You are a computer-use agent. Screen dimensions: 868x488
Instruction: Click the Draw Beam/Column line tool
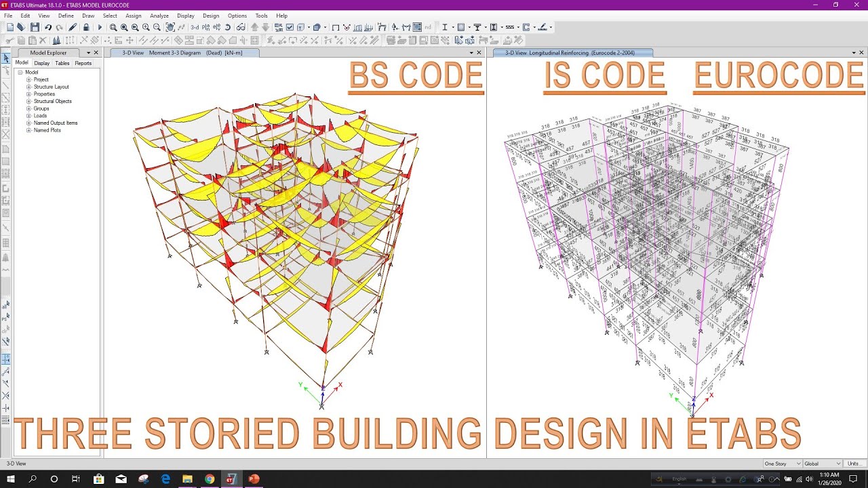[x=6, y=85]
